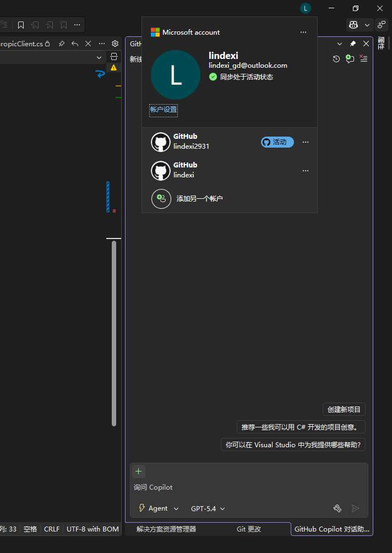Open options ellipsis for lindexi GitHub account
The width and height of the screenshot is (392, 553).
(306, 171)
